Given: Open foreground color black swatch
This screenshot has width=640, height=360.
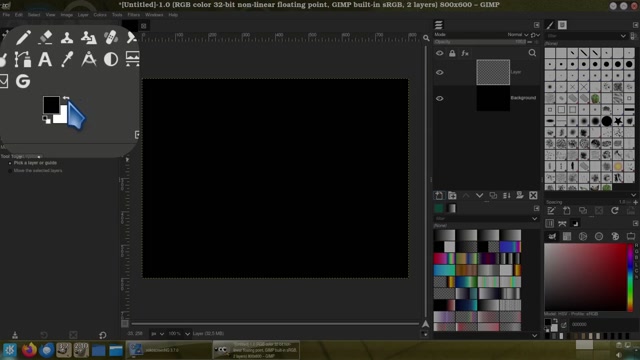Looking at the screenshot, I should pyautogui.click(x=51, y=105).
